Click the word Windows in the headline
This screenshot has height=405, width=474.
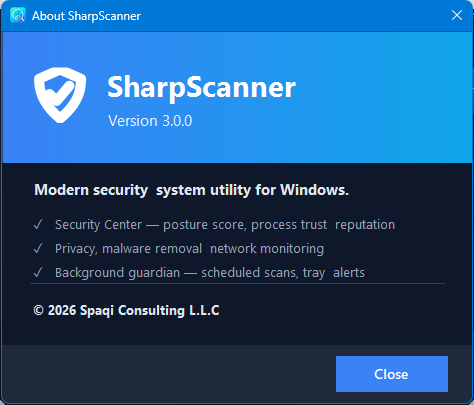tap(314, 190)
